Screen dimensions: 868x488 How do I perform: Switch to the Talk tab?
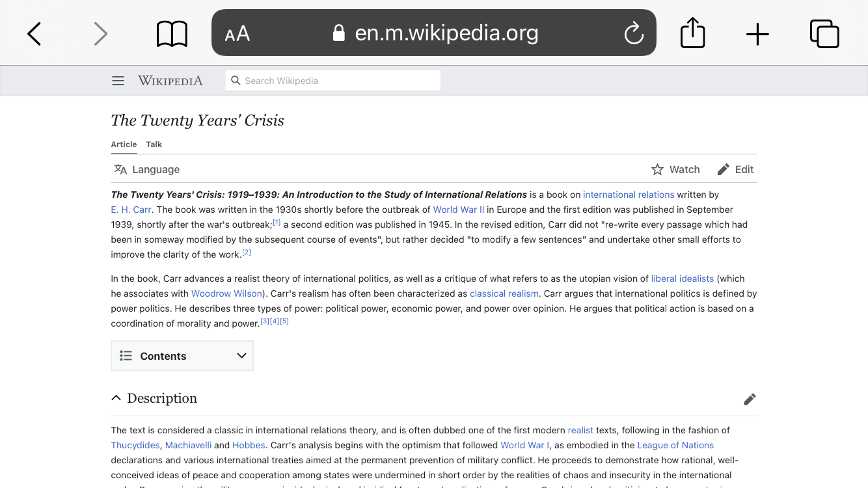click(x=154, y=144)
